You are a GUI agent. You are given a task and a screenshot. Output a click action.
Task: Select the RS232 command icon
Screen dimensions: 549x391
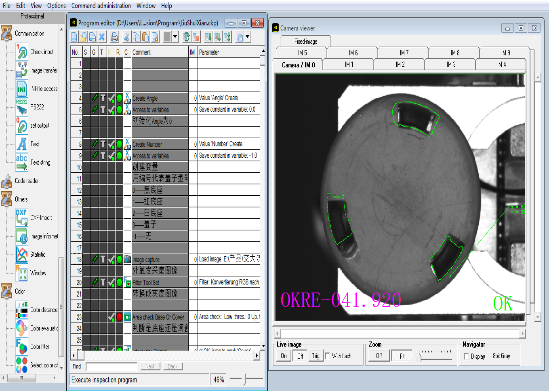pyautogui.click(x=22, y=107)
